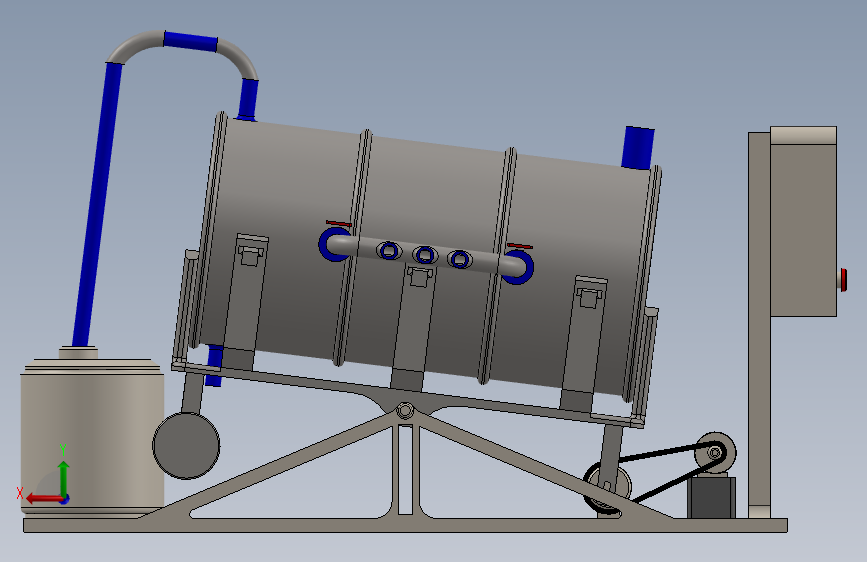Select the red push button on control cabinet
Image resolution: width=867 pixels, height=562 pixels.
coord(843,279)
